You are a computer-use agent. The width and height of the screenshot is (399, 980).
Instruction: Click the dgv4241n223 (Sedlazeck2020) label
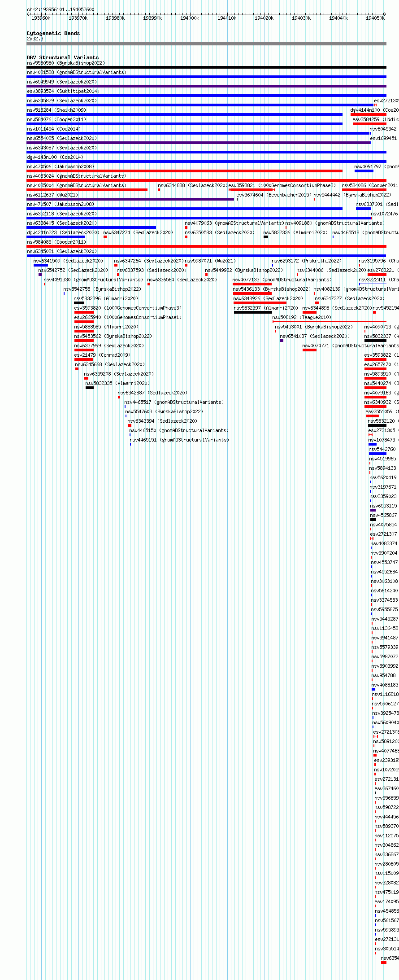[63, 232]
